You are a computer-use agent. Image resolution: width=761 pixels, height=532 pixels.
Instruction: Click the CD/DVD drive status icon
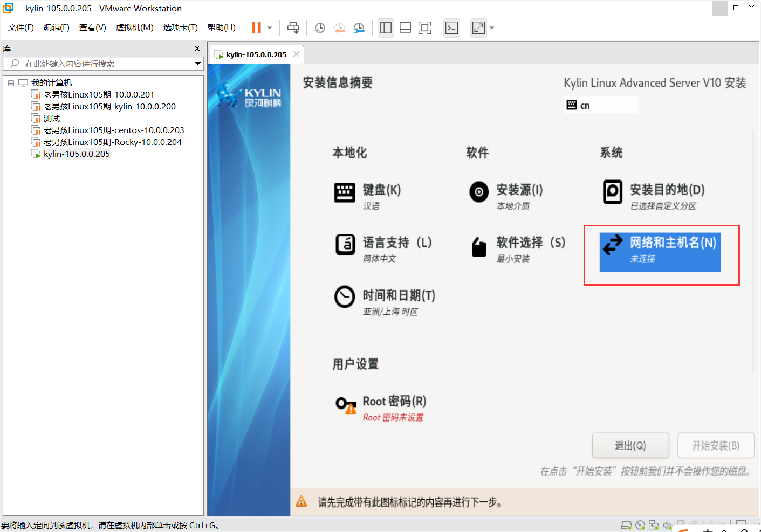click(640, 525)
